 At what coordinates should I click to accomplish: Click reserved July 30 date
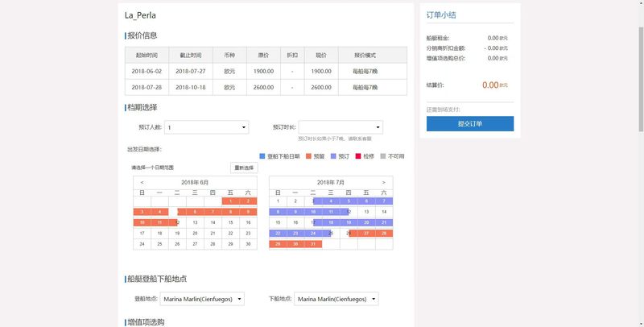[295, 244]
